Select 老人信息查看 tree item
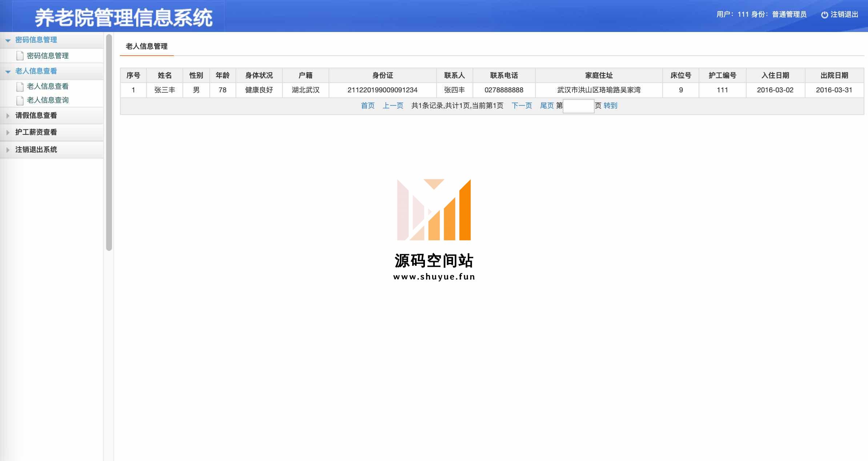 coord(48,86)
